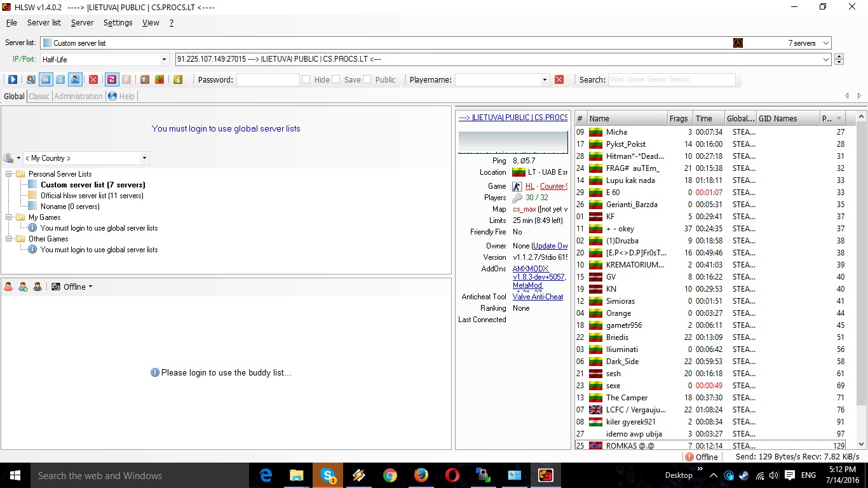Open the Server menu
868x488 pixels.
tap(82, 23)
